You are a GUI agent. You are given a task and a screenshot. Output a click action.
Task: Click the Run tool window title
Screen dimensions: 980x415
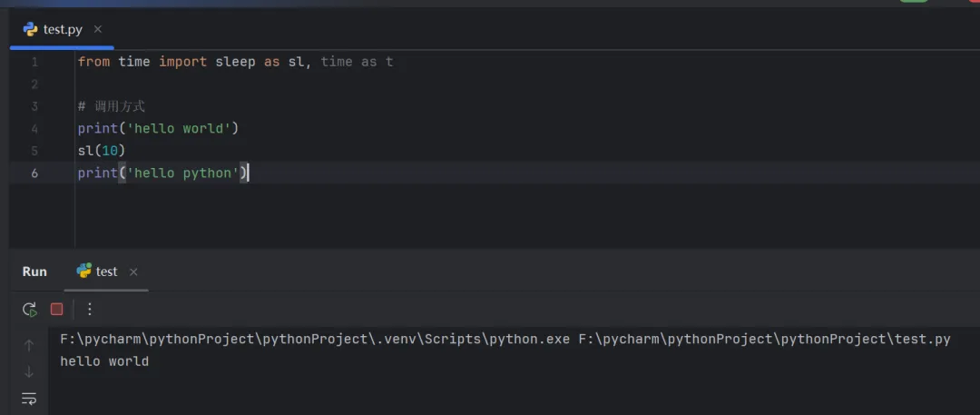34,272
